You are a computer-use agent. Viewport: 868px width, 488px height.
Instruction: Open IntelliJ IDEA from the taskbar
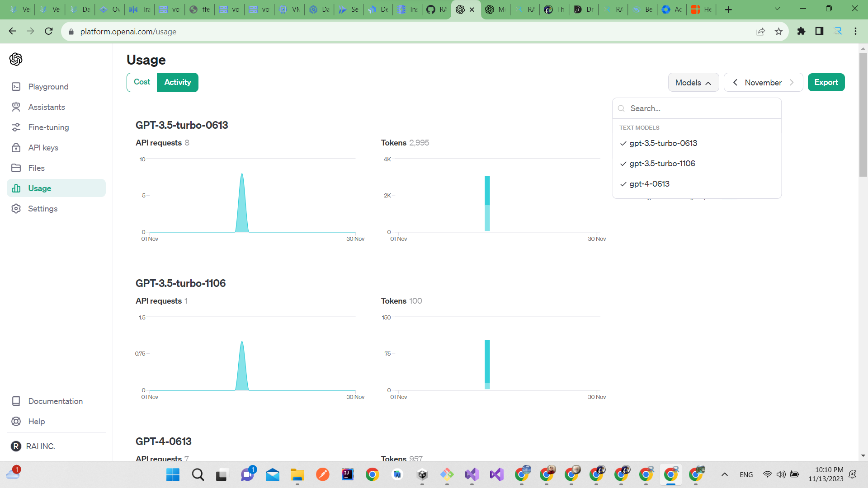tap(347, 474)
